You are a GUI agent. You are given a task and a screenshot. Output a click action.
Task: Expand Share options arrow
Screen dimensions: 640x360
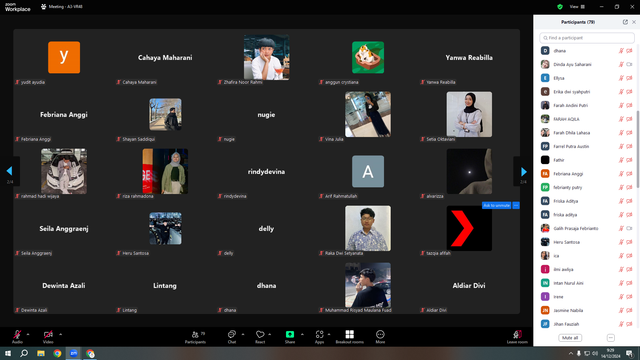click(302, 334)
